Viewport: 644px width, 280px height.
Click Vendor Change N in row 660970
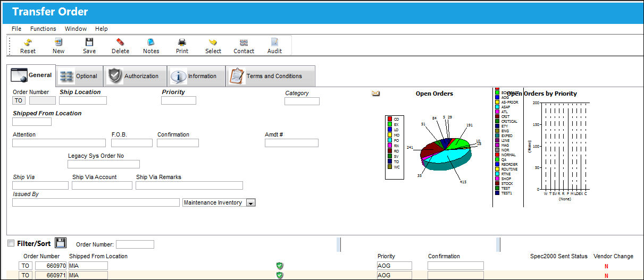click(606, 266)
